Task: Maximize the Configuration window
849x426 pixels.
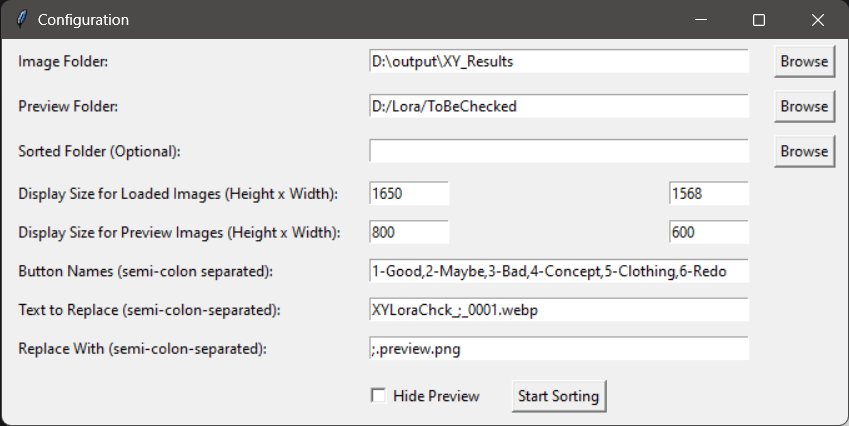Action: pos(759,19)
